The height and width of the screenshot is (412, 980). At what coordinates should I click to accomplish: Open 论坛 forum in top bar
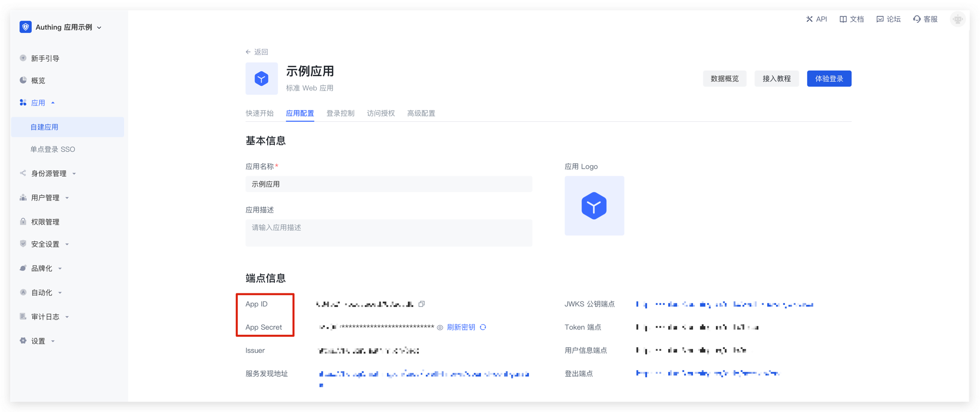(889, 19)
